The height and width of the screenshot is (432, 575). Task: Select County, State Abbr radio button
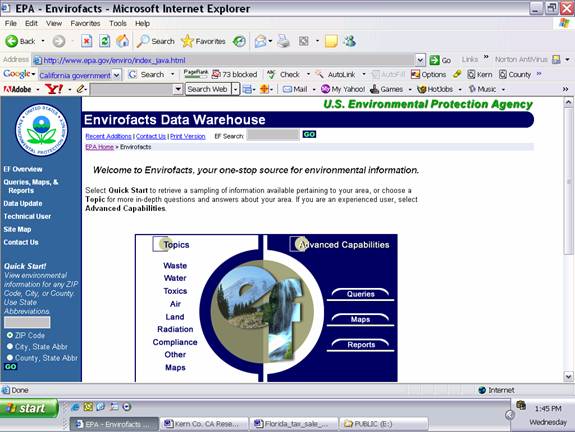(10, 357)
